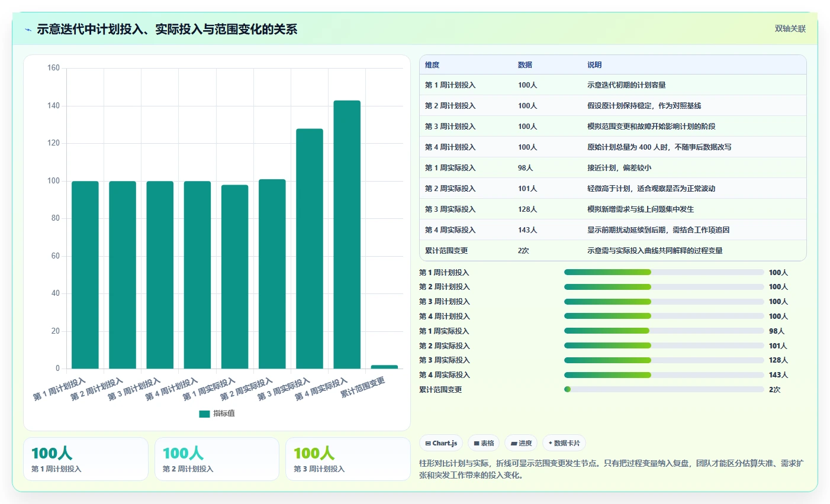Click description 模拟新增需求与线上问题集中发生
Image resolution: width=830 pixels, height=504 pixels.
[x=641, y=209]
